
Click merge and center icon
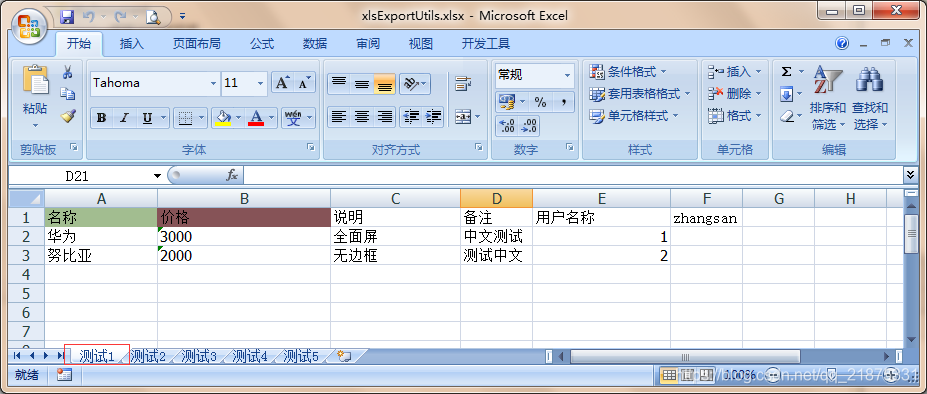463,117
